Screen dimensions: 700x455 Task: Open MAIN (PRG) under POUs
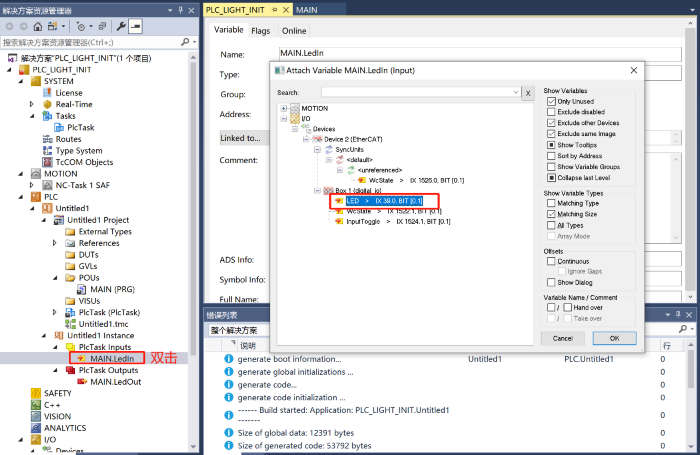coord(114,288)
